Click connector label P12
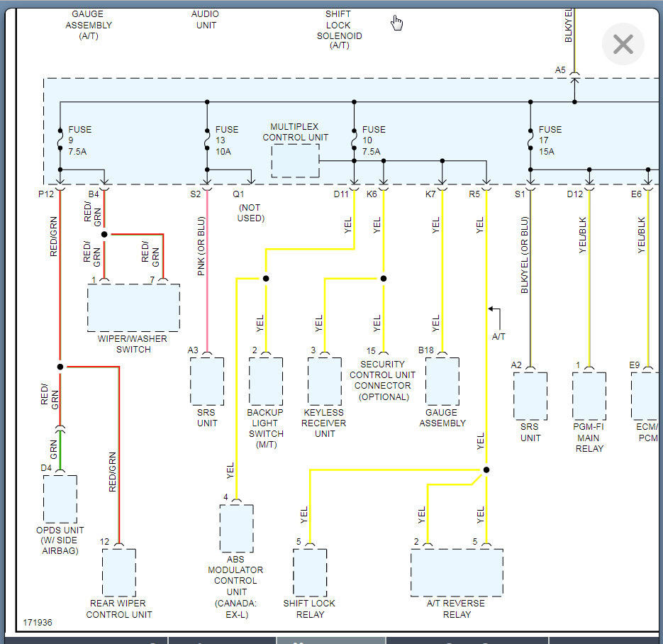The image size is (663, 644). [45, 194]
